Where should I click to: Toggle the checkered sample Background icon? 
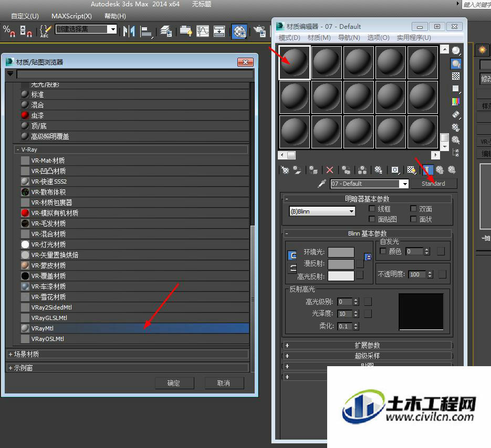pyautogui.click(x=456, y=76)
